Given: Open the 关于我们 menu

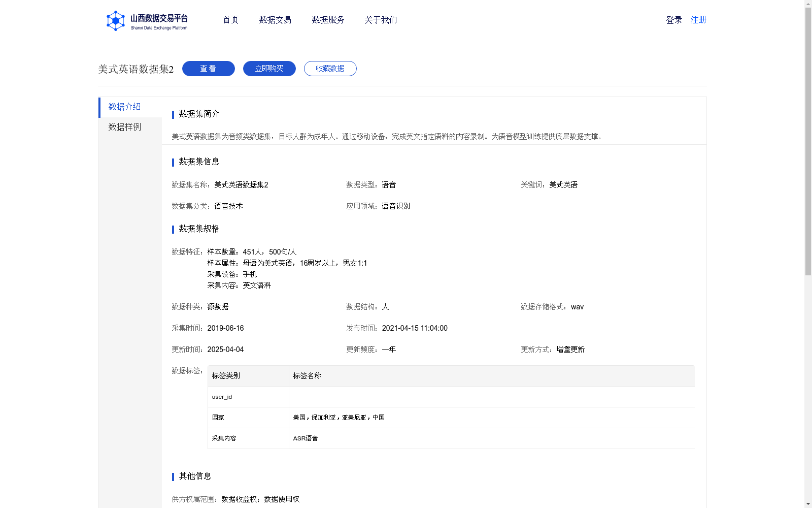Looking at the screenshot, I should point(381,20).
